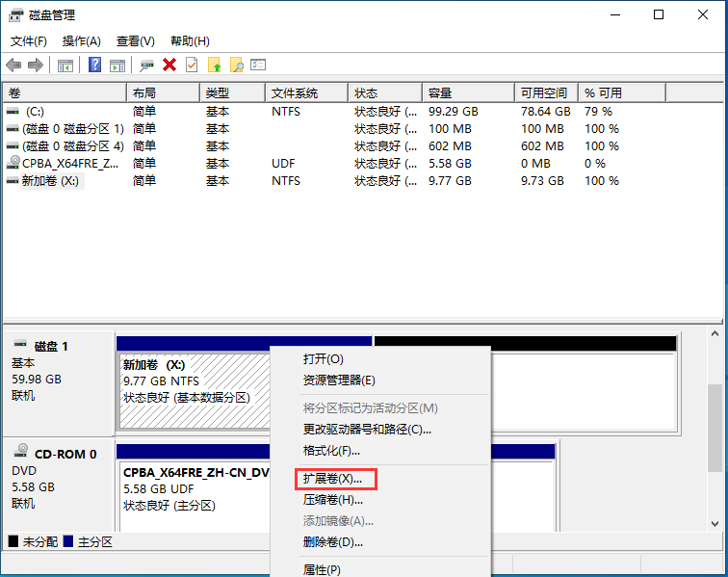
Task: Open the 操作(A) menu
Action: pyautogui.click(x=82, y=41)
